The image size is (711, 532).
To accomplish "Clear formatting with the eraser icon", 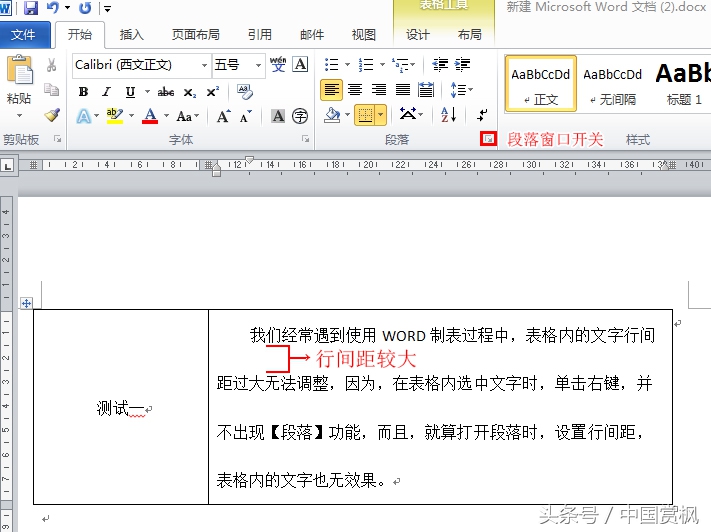I will coord(245,92).
